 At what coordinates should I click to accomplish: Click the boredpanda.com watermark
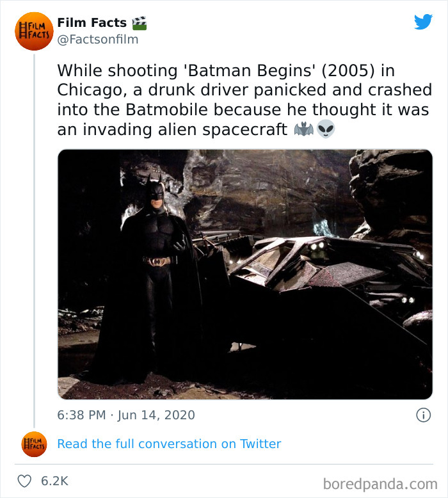pyautogui.click(x=381, y=483)
